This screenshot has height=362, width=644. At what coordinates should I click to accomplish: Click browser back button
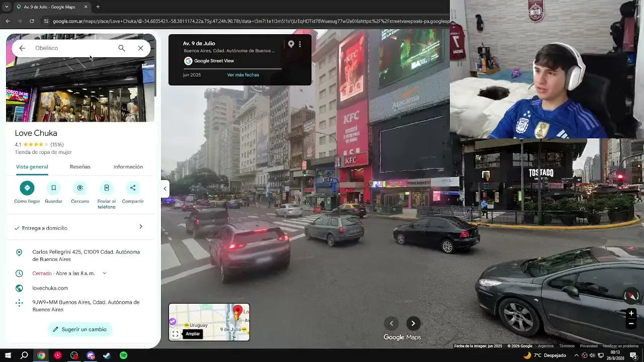[8, 21]
